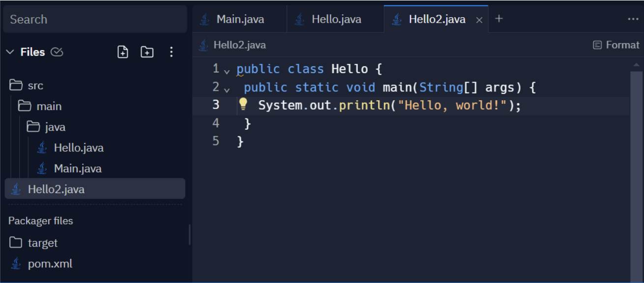This screenshot has width=644, height=283.
Task: Open a new editor tab with the plus button
Action: point(500,19)
